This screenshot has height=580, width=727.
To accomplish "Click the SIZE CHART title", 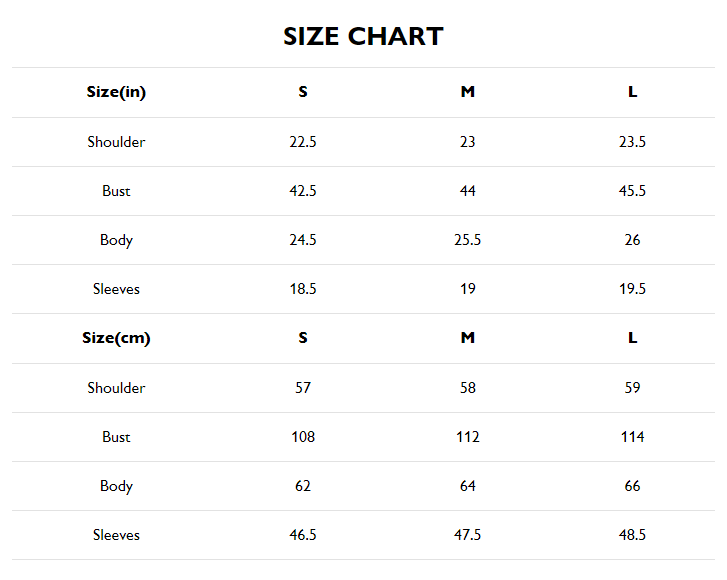I will point(363,37).
